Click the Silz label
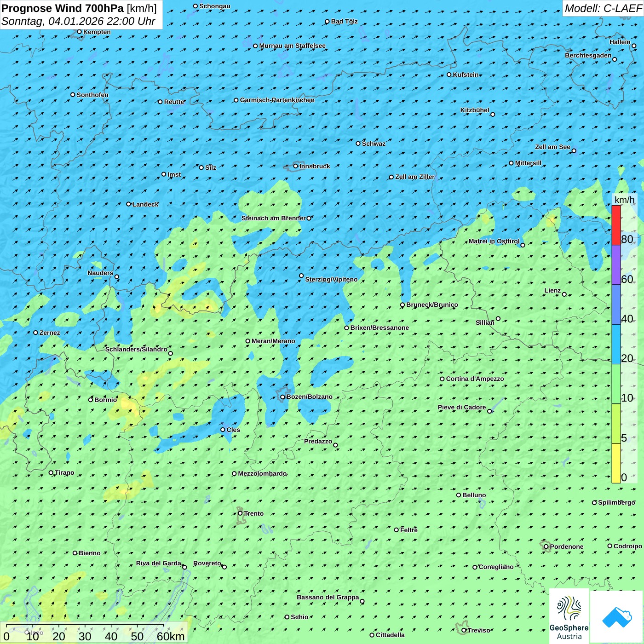This screenshot has width=644, height=644. pos(211,167)
